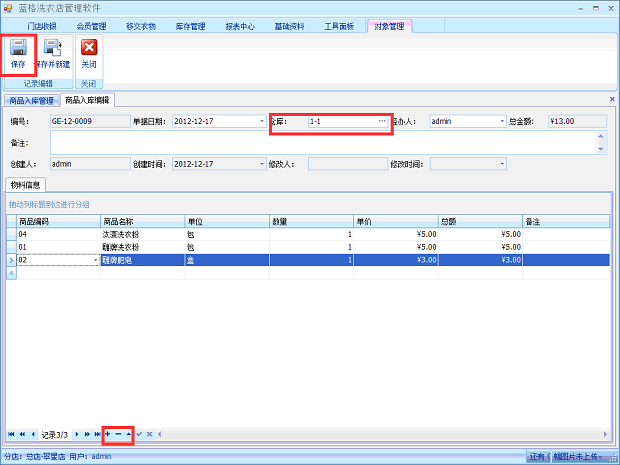
Task: Select the 对象管理 ribbon tab
Action: coord(389,26)
